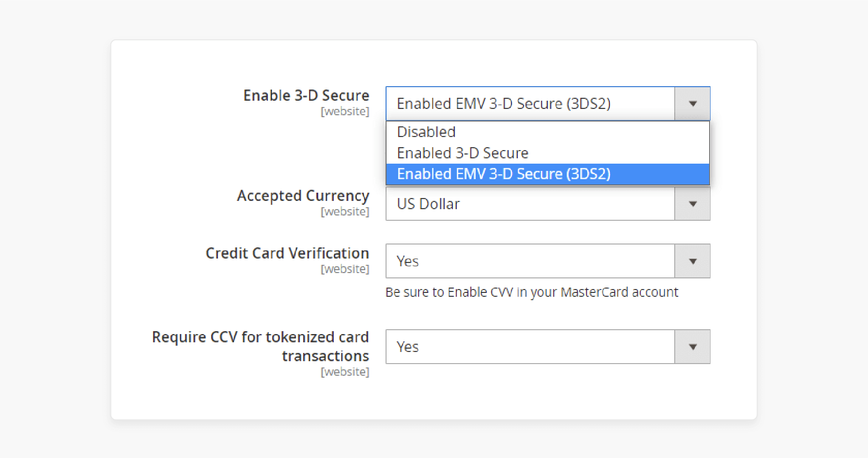
Task: Open the Enable 3-D Secure dropdown field
Action: point(548,104)
